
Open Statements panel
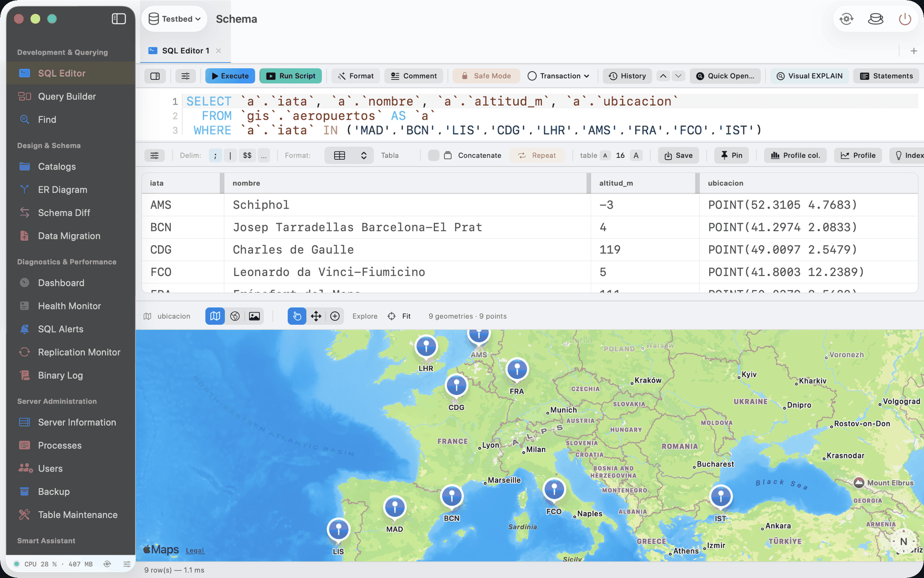pyautogui.click(x=886, y=76)
